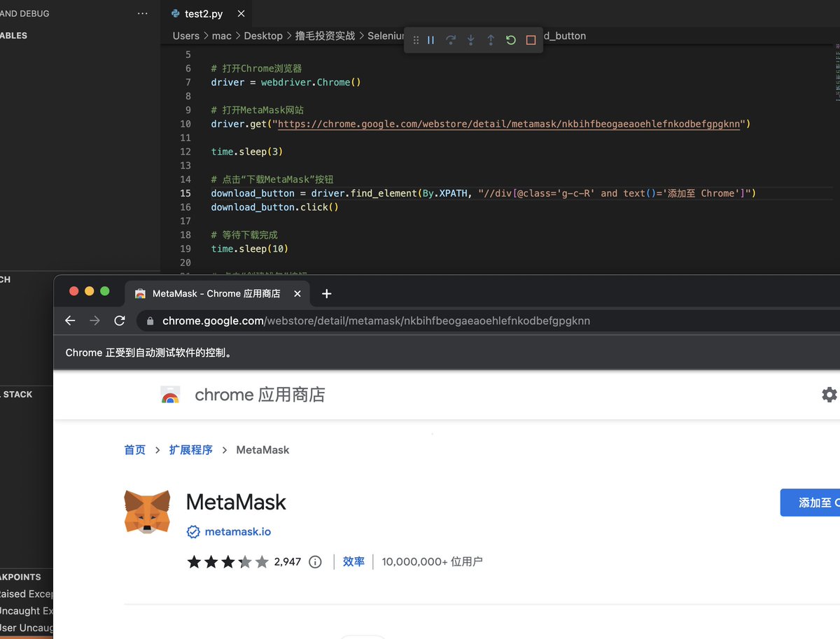Click the mac breadcrumb segment
The height and width of the screenshot is (639, 840).
pyautogui.click(x=222, y=36)
